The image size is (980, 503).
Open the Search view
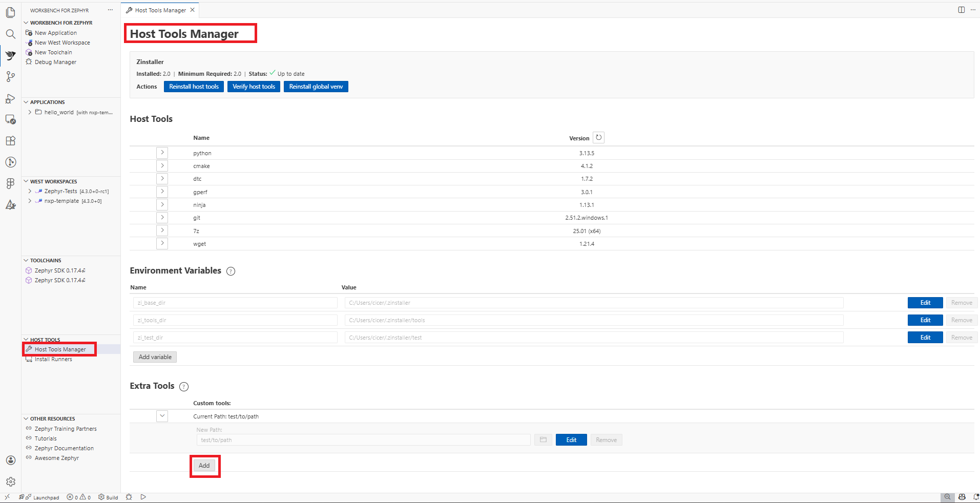tap(10, 34)
